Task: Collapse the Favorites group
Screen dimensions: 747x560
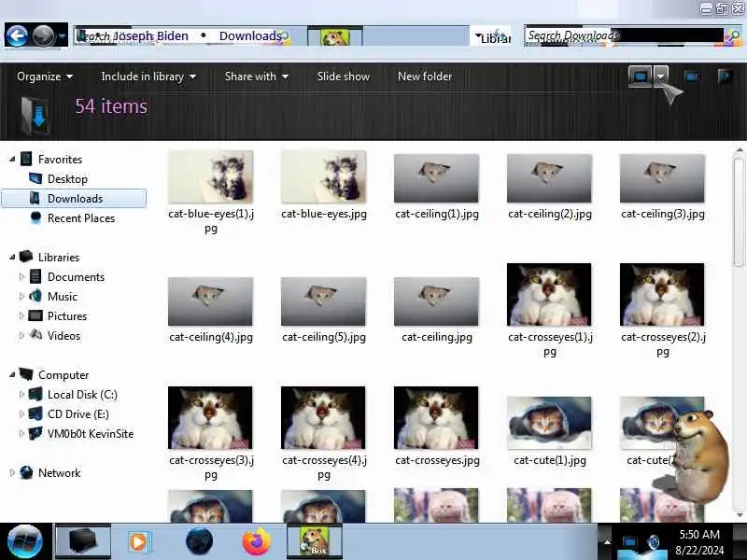Action: point(12,159)
